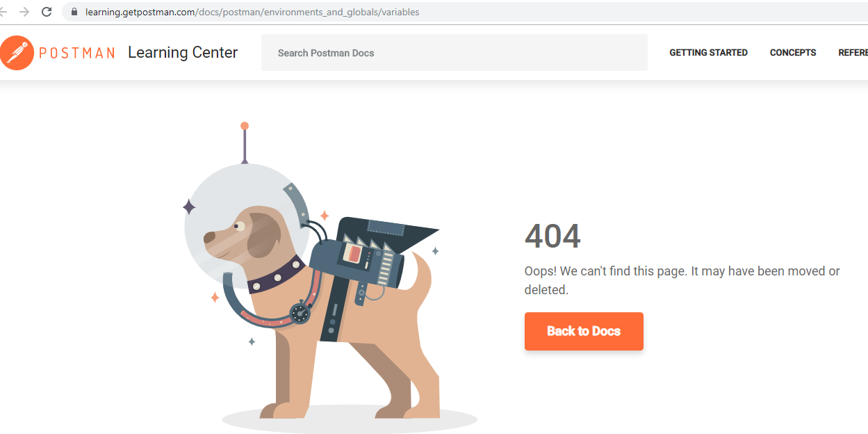Click the browser forward arrow

24,12
